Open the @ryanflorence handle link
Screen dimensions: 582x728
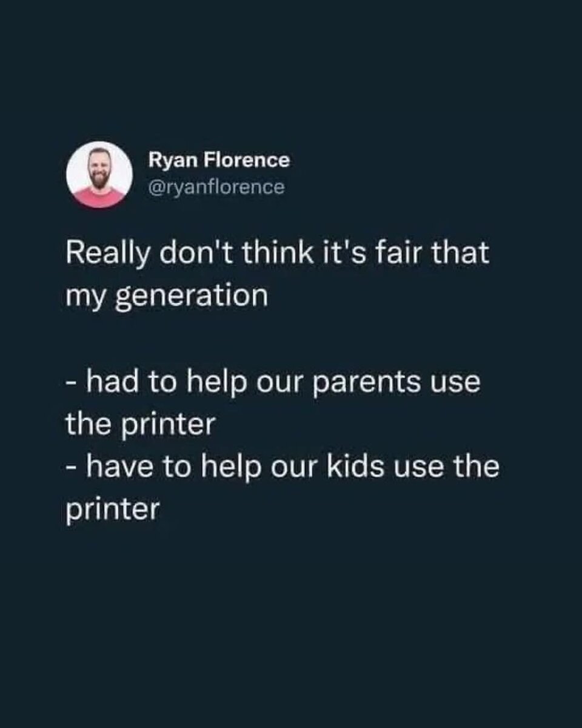216,187
